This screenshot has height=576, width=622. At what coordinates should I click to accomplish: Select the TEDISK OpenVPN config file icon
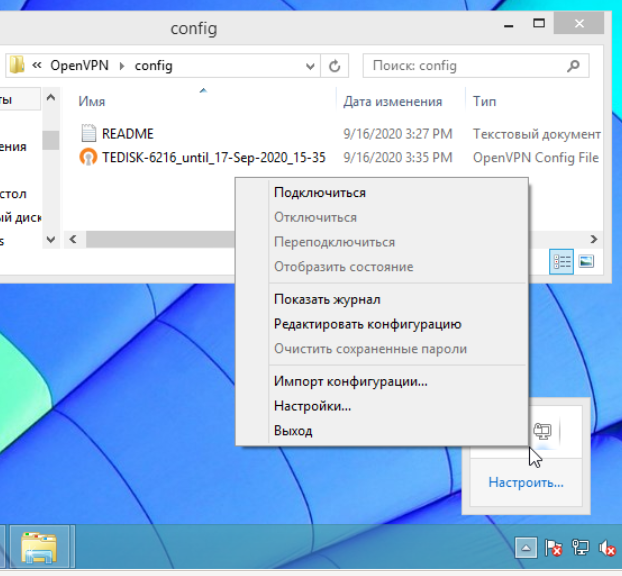pos(88,158)
